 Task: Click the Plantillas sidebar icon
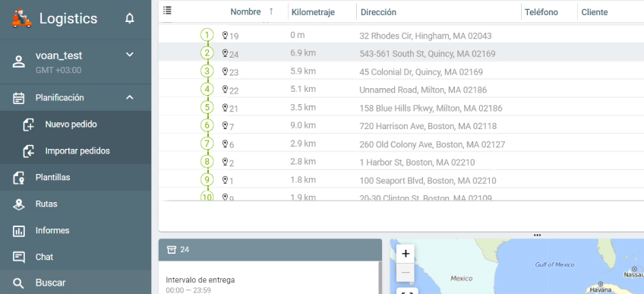click(x=18, y=178)
